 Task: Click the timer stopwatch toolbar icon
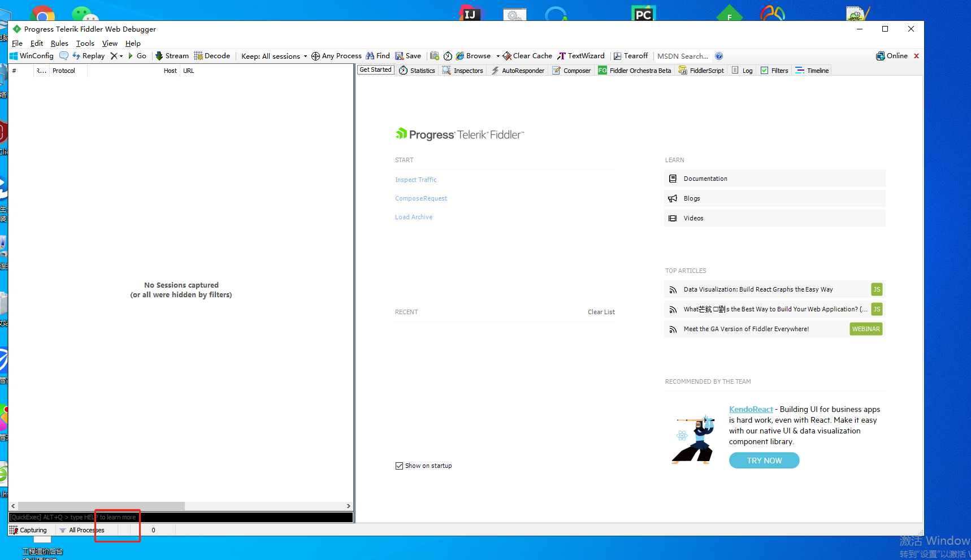tap(448, 56)
